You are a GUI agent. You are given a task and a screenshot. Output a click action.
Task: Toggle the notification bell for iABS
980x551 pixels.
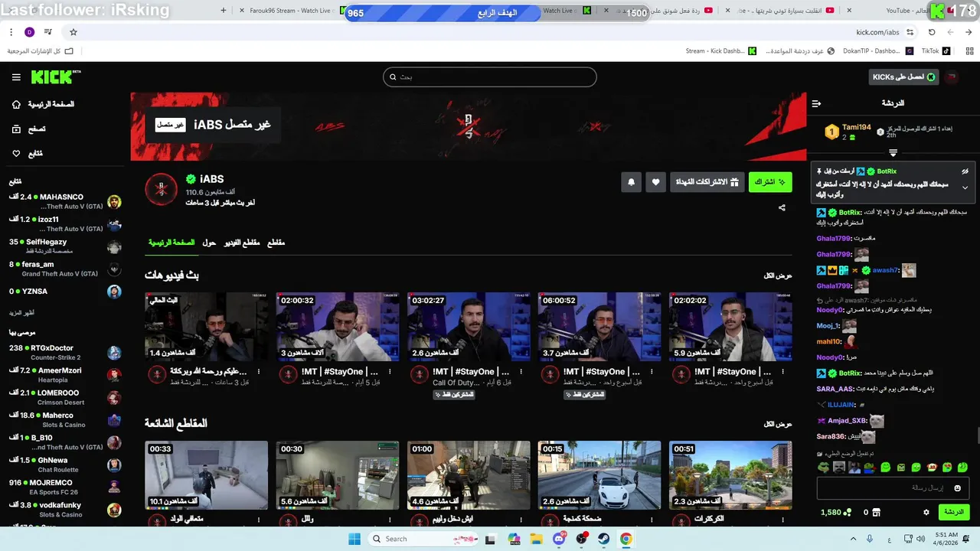coord(631,182)
